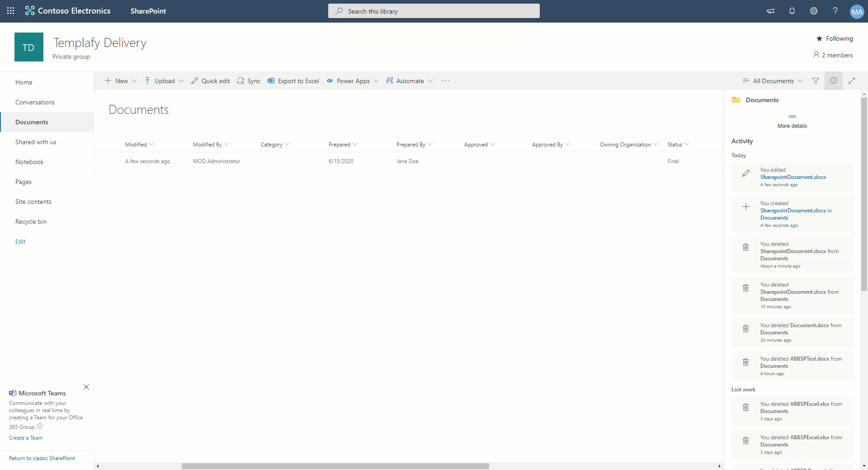Open the Approved column menu
This screenshot has height=470, width=868.
(479, 145)
